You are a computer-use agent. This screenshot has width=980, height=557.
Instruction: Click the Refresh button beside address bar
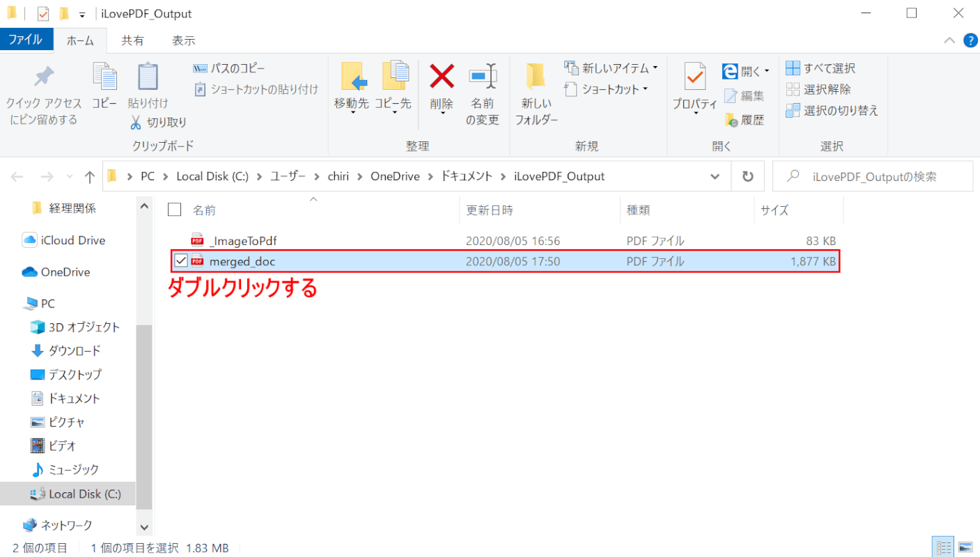pyautogui.click(x=748, y=177)
